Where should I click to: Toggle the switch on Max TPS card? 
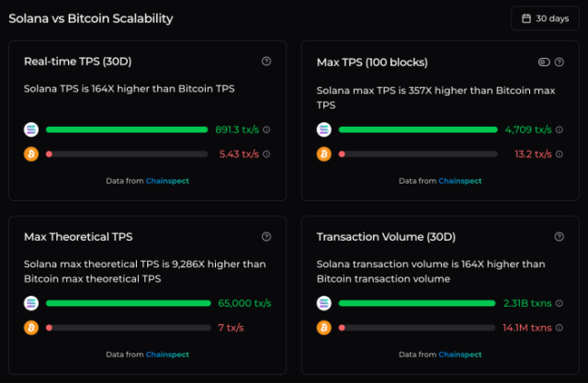point(544,62)
